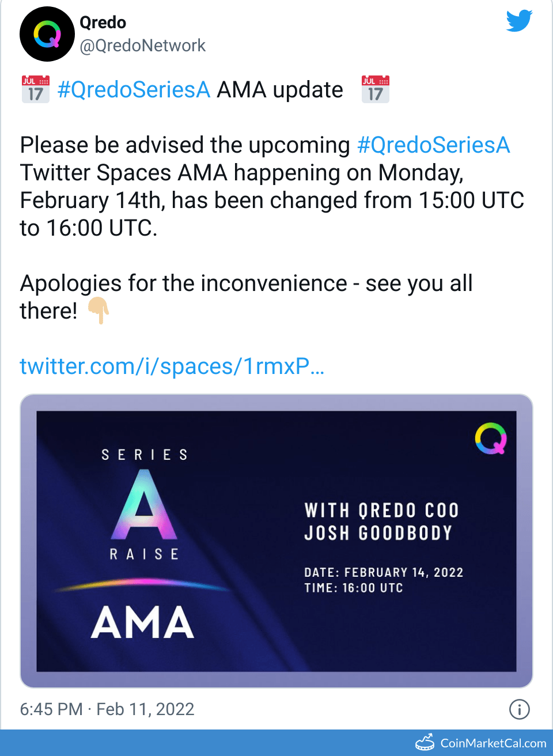Click the Twitter bird logo
The width and height of the screenshot is (553, 756).
point(519,21)
